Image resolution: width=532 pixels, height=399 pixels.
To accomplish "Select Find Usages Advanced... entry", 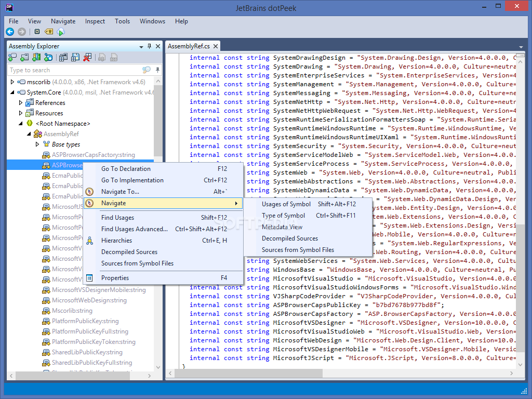I will pos(164,229).
